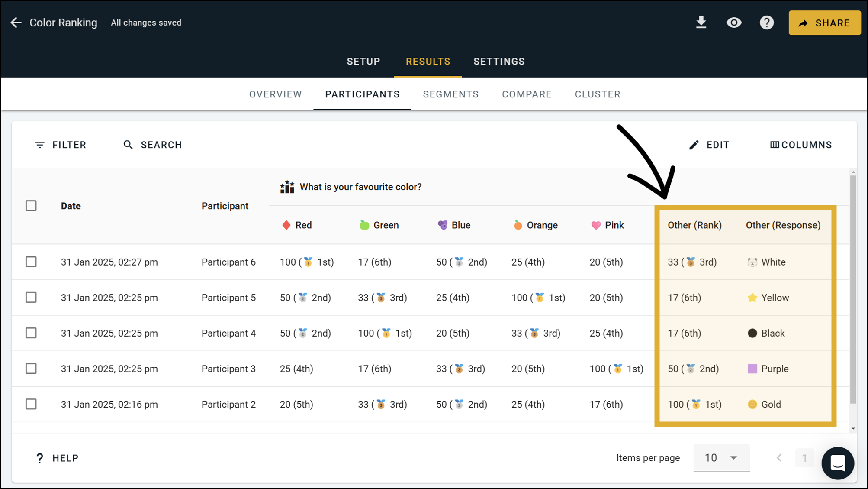Expand the Items per page dropdown

[721, 458]
